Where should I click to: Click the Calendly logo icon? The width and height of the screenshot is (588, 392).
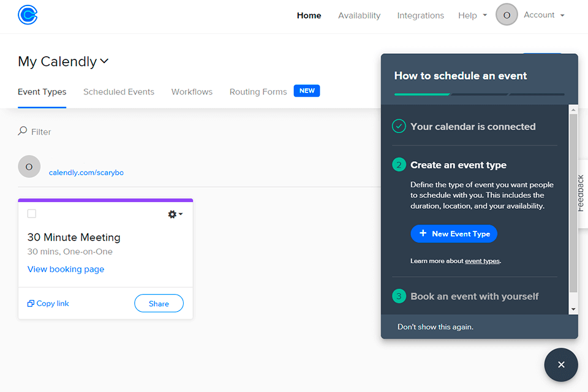pyautogui.click(x=28, y=15)
